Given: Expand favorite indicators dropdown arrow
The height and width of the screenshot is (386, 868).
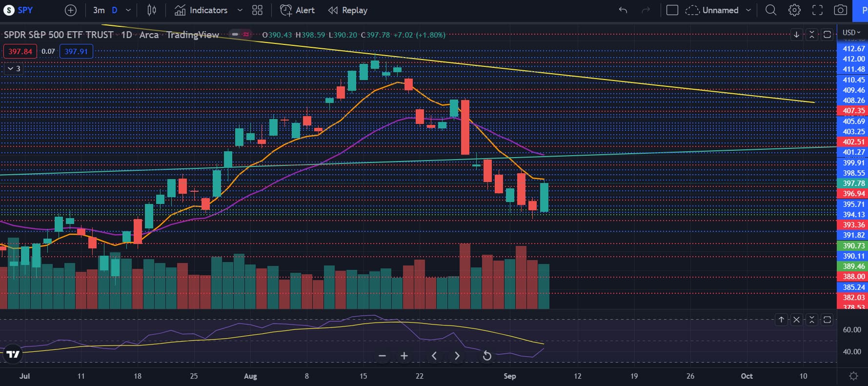Looking at the screenshot, I should (x=240, y=10).
